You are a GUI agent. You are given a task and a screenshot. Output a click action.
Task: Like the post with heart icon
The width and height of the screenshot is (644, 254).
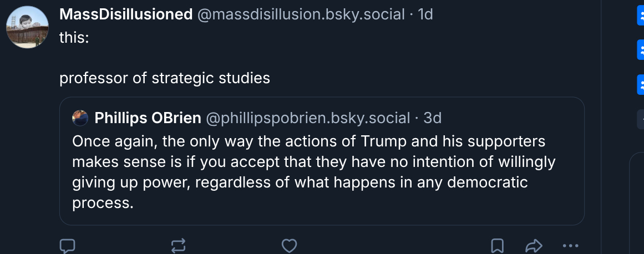click(x=289, y=245)
